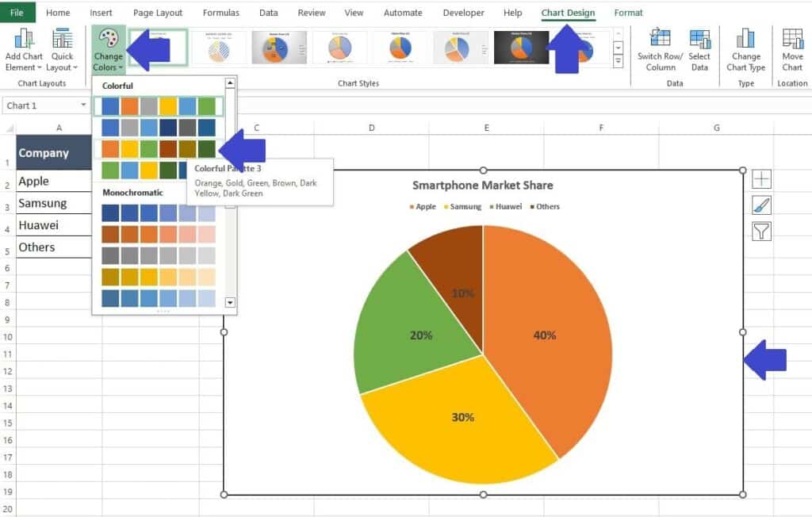Image resolution: width=812 pixels, height=517 pixels.
Task: Select the Change Colors palette icon
Action: (x=108, y=38)
